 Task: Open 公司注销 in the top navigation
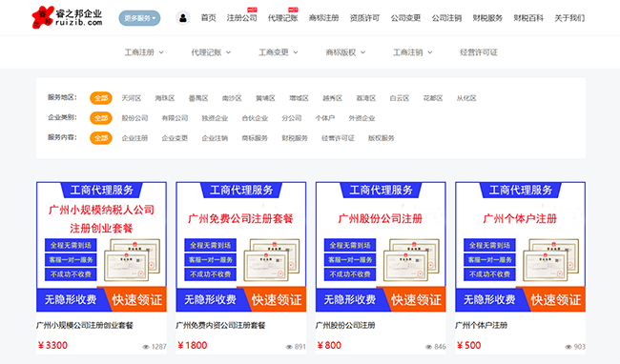[x=446, y=18]
